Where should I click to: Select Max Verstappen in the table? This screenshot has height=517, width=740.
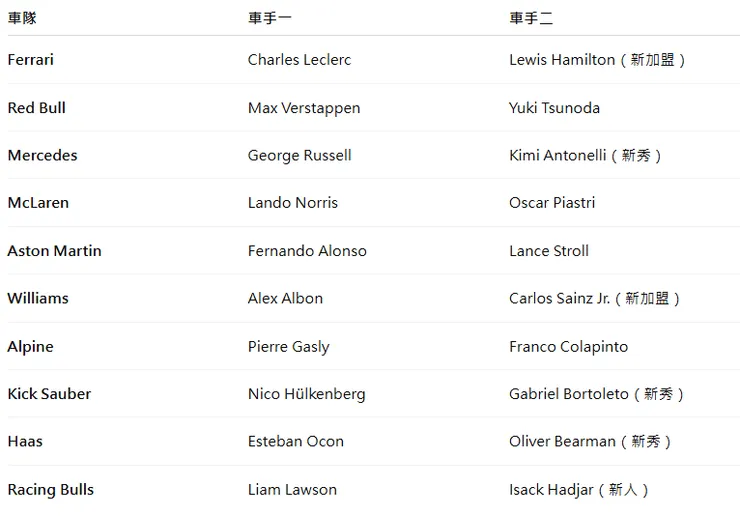(304, 108)
